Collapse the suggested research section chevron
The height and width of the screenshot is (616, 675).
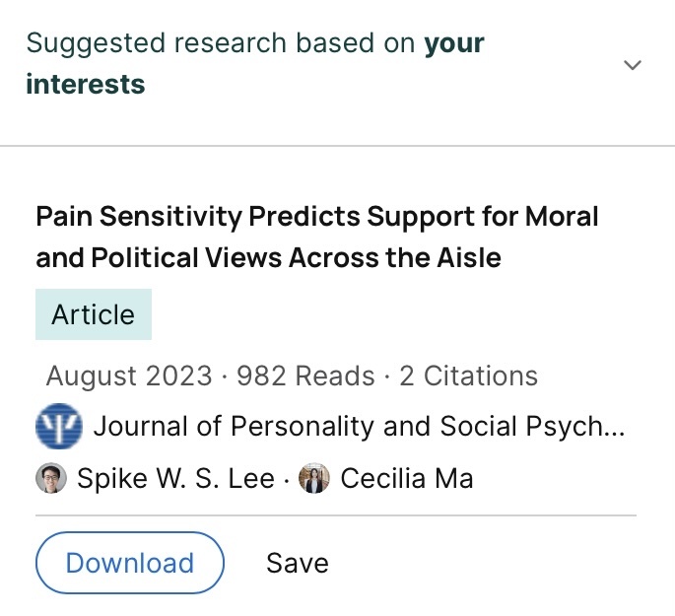(x=633, y=65)
